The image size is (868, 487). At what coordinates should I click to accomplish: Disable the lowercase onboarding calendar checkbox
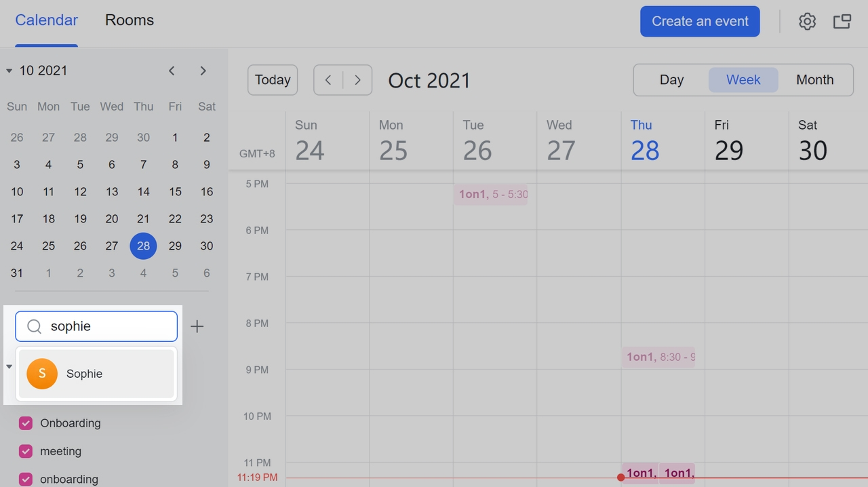(x=26, y=479)
